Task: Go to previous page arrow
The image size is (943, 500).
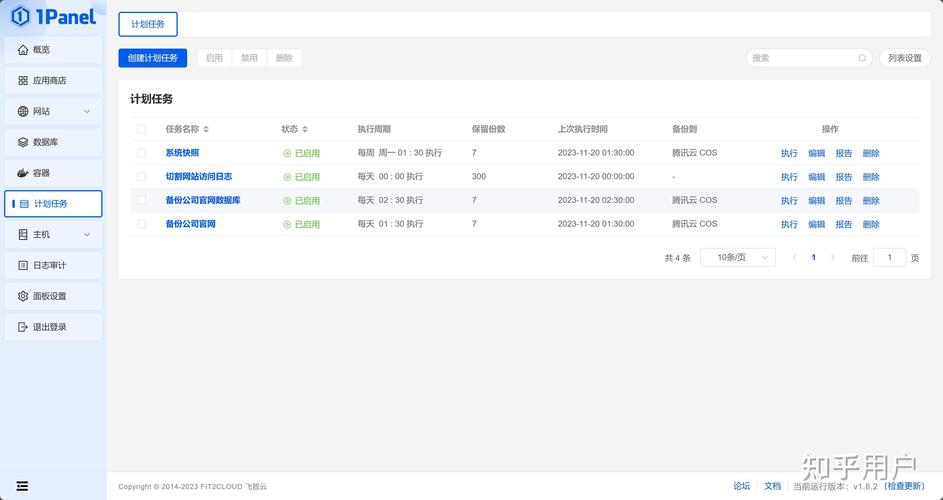Action: (794, 258)
